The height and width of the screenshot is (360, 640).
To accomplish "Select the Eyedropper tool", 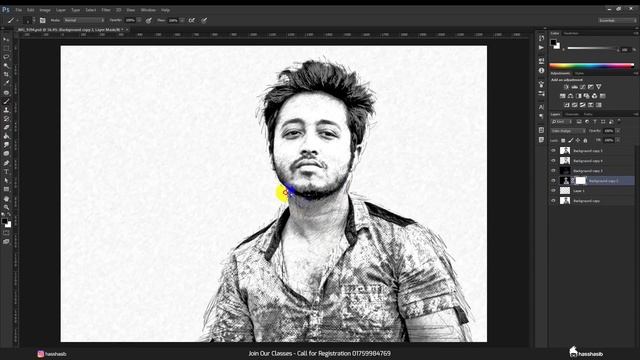I will [x=6, y=83].
